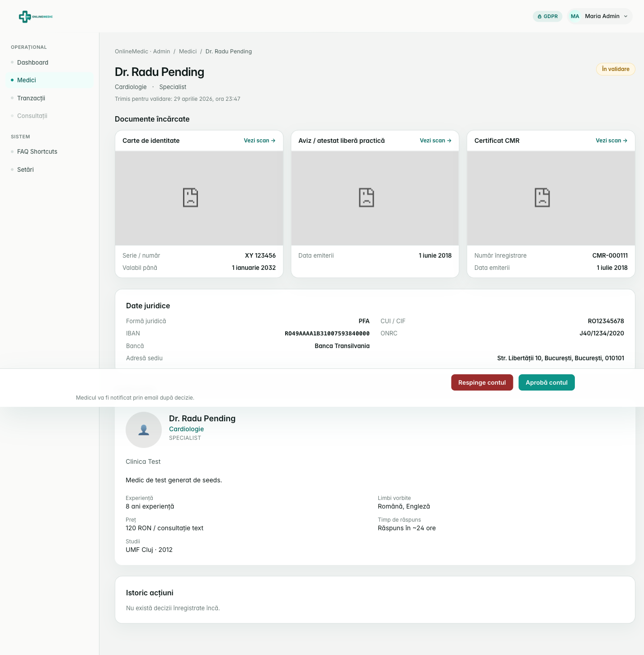Viewport: 644px width, 655px height.
Task: Click the 1 iunie 2018 issue date
Action: click(x=435, y=255)
